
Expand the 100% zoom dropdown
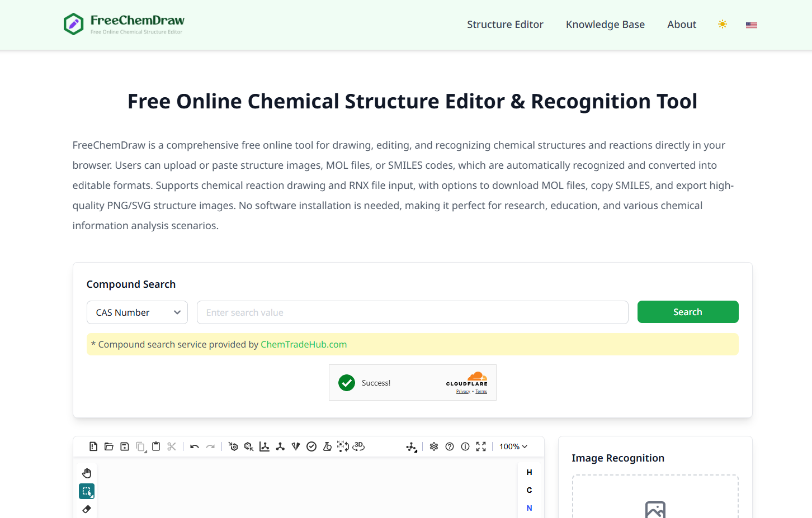coord(513,446)
